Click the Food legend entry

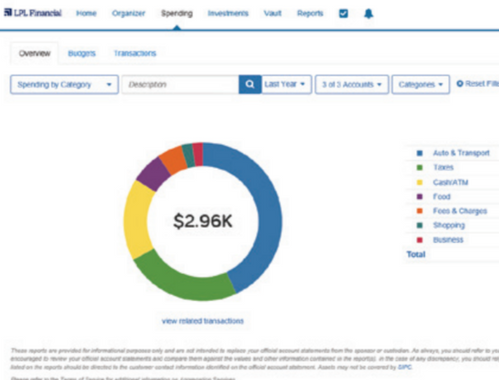[442, 197]
